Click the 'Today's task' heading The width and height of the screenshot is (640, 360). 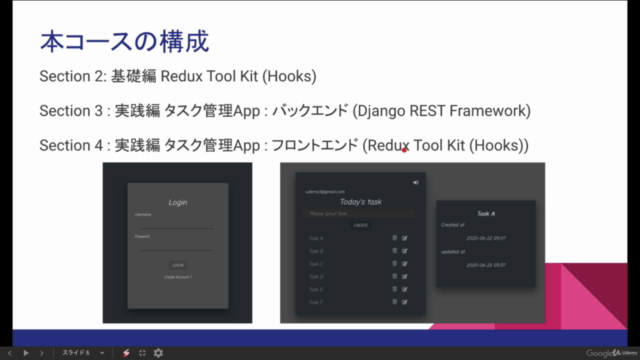point(361,202)
